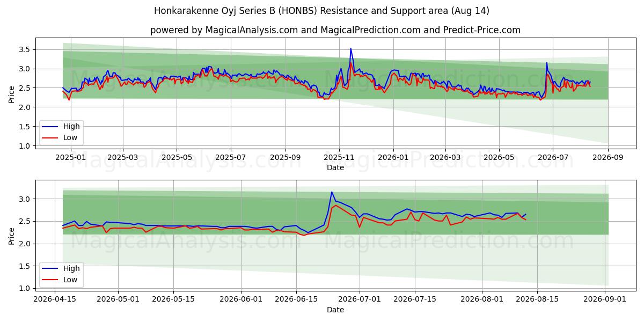Click the '2026-04-15' lower axis label

(x=55, y=299)
